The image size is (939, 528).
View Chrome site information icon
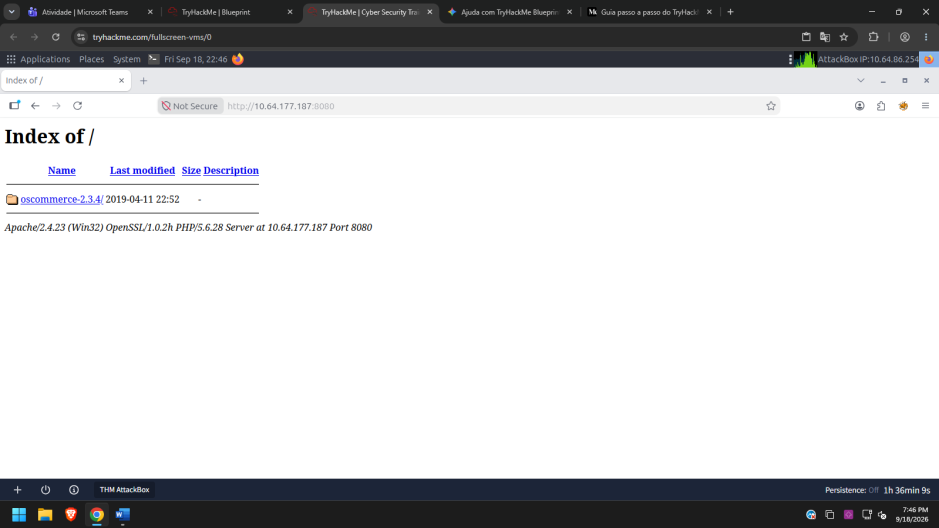pos(81,37)
